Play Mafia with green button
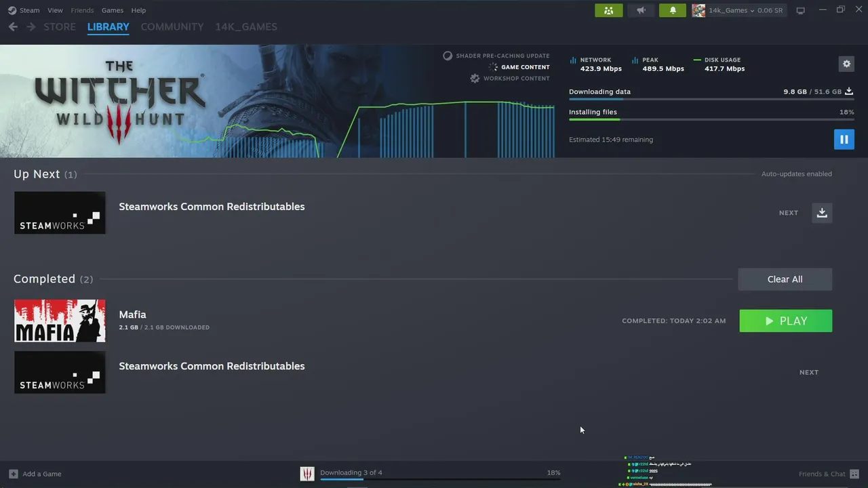 tap(785, 321)
